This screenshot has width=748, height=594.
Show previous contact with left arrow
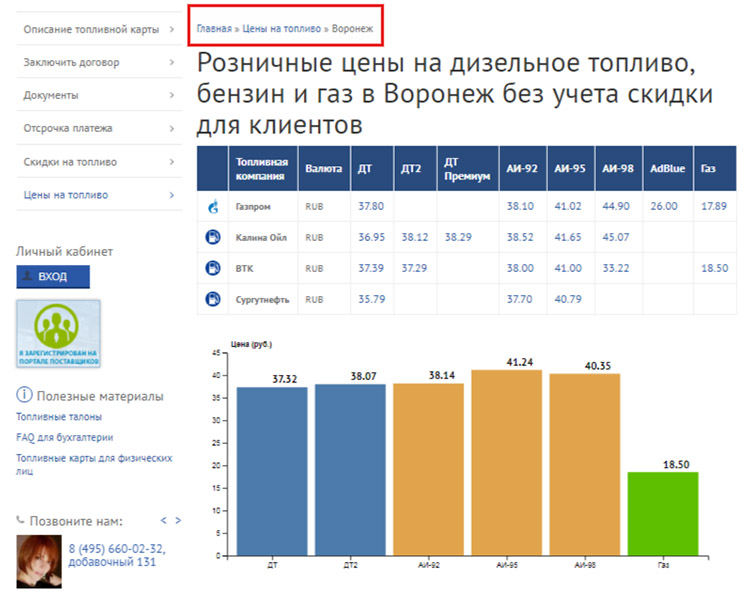coord(164,520)
